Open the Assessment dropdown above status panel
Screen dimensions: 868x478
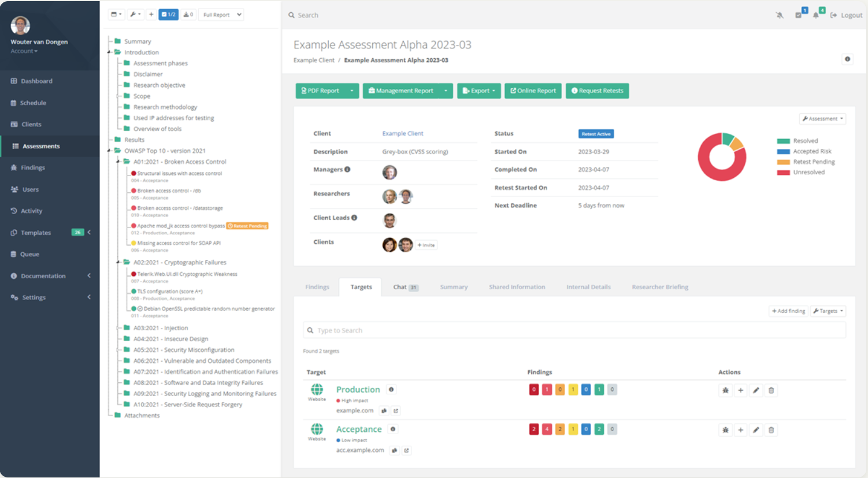(822, 118)
